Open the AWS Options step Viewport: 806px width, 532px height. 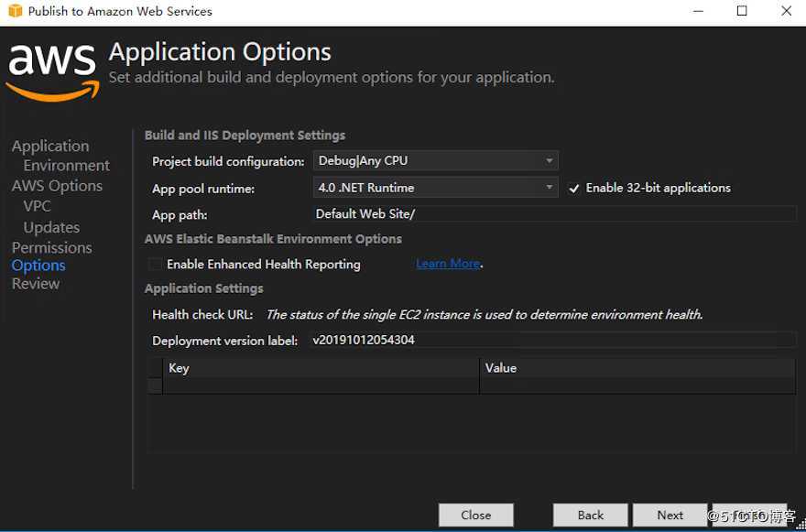pyautogui.click(x=57, y=186)
